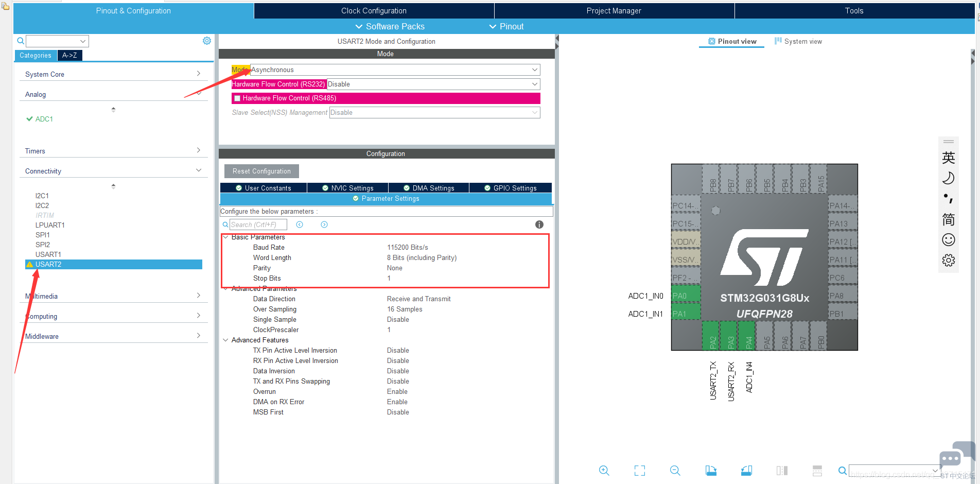The width and height of the screenshot is (980, 484).
Task: Open the GPIO Settings tab
Action: click(511, 188)
